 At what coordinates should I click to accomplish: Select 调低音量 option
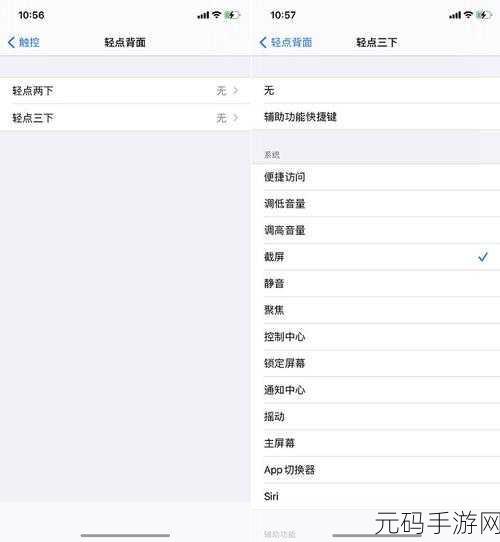click(376, 204)
